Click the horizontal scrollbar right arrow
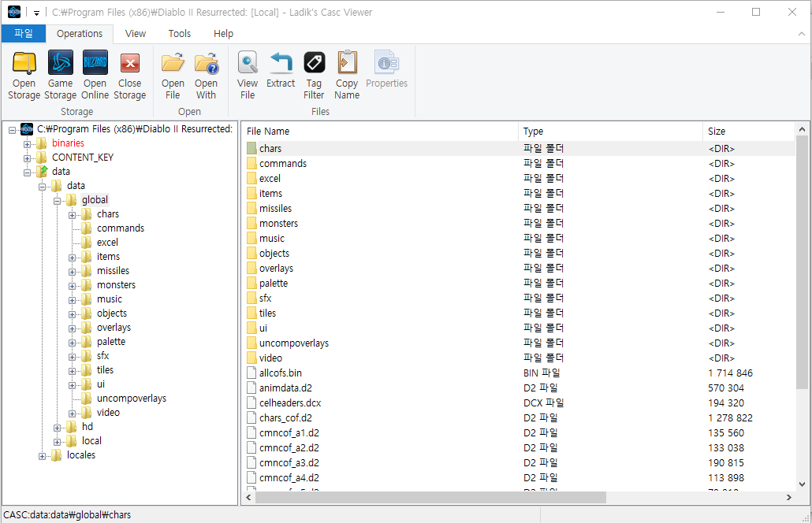 [788, 497]
